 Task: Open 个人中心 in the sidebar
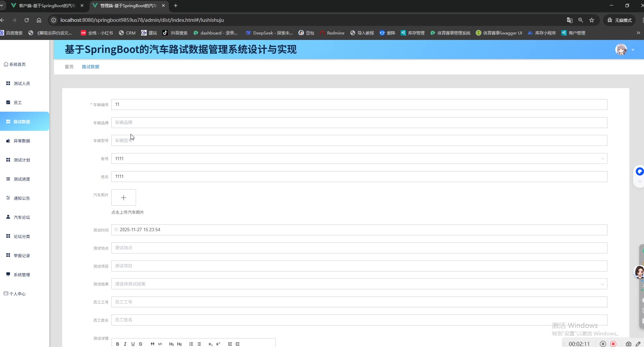pyautogui.click(x=15, y=294)
